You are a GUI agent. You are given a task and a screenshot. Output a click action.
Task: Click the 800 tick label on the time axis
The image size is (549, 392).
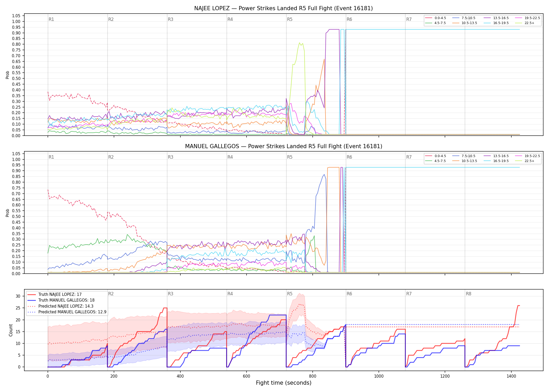(313, 376)
